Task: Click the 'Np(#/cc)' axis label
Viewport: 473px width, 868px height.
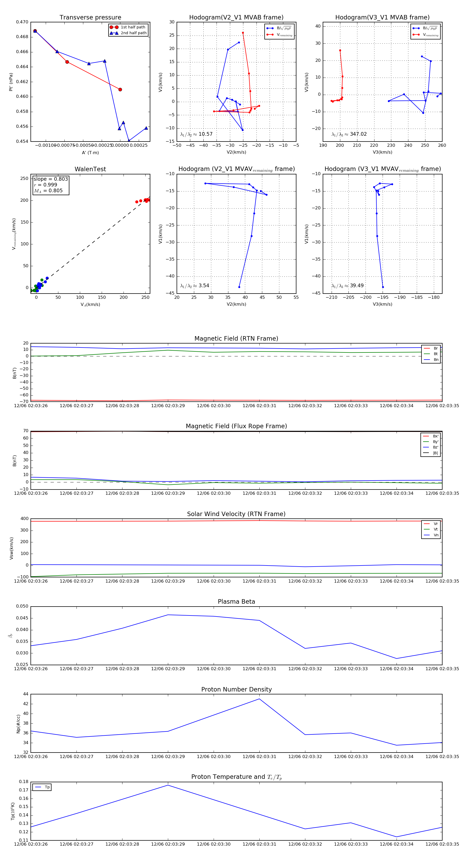Action: click(18, 724)
